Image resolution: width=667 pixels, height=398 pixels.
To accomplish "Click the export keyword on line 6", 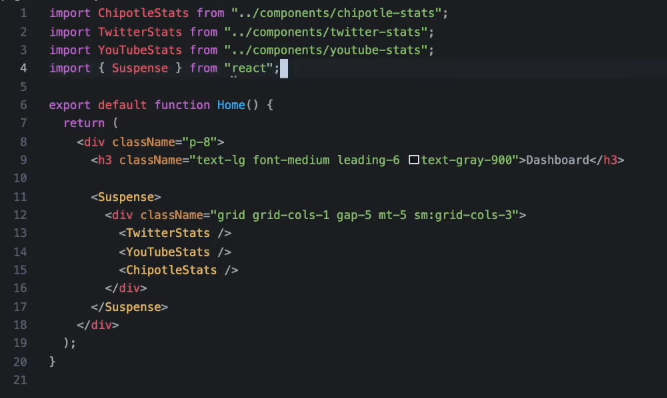I will 70,105.
